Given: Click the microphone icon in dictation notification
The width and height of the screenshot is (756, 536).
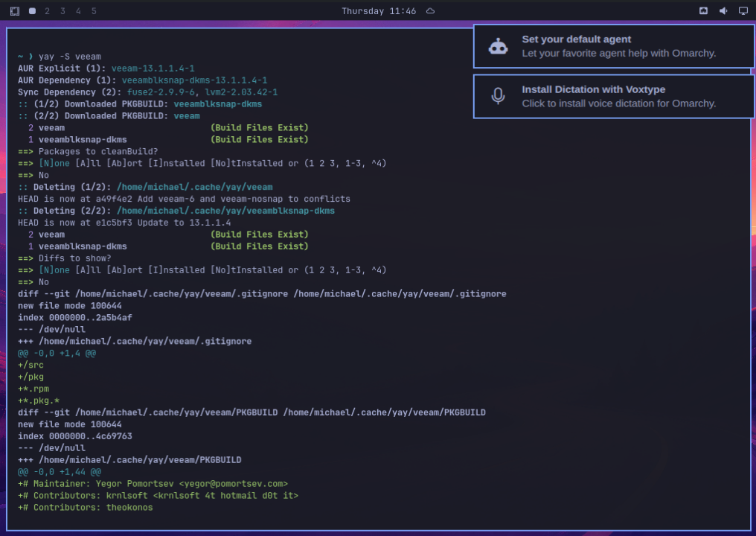Looking at the screenshot, I should (498, 97).
